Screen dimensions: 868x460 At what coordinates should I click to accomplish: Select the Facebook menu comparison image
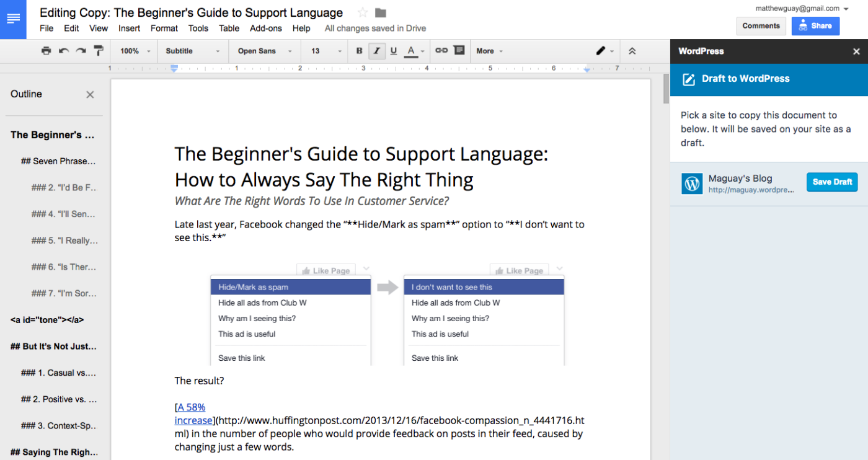[387, 316]
